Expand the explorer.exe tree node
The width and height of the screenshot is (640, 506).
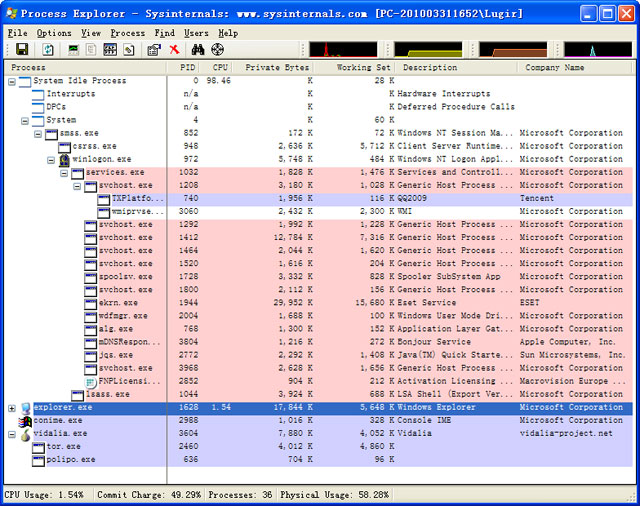12,408
